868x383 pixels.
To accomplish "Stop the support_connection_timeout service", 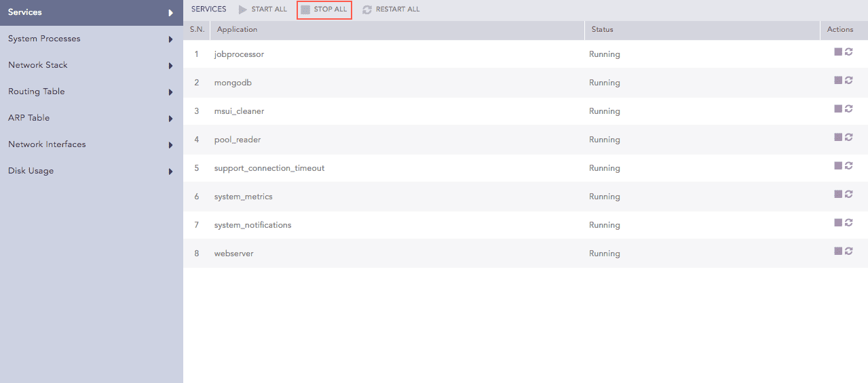I will click(838, 166).
